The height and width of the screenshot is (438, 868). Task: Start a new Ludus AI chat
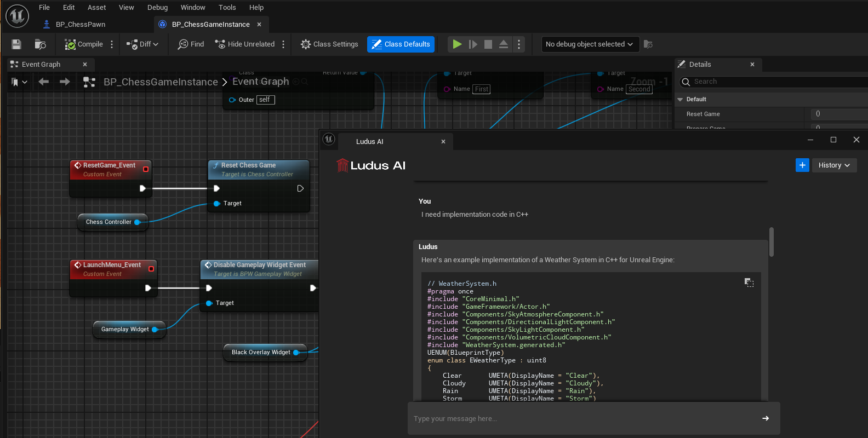[x=802, y=165]
